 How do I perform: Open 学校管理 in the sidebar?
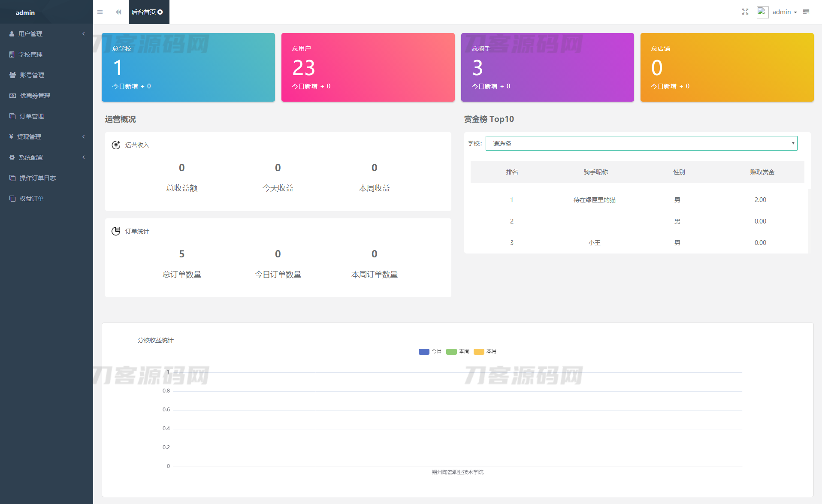point(30,54)
